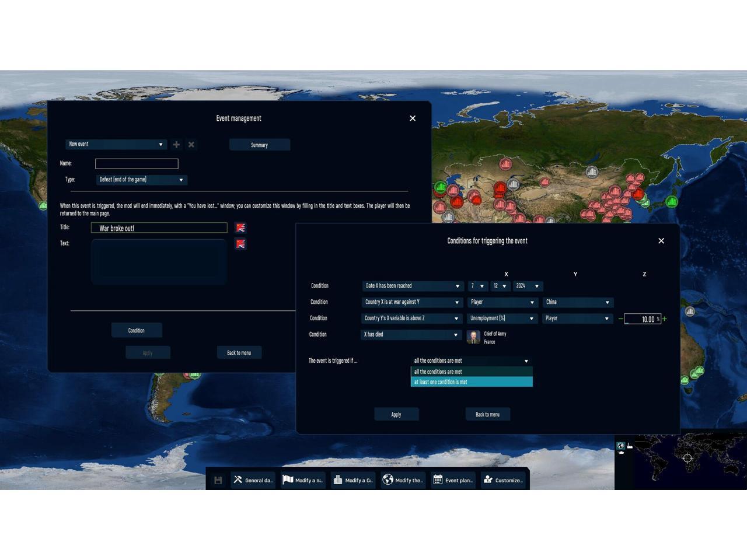The height and width of the screenshot is (560, 747).
Task: Open the Customize toolbar item
Action: coord(504,480)
